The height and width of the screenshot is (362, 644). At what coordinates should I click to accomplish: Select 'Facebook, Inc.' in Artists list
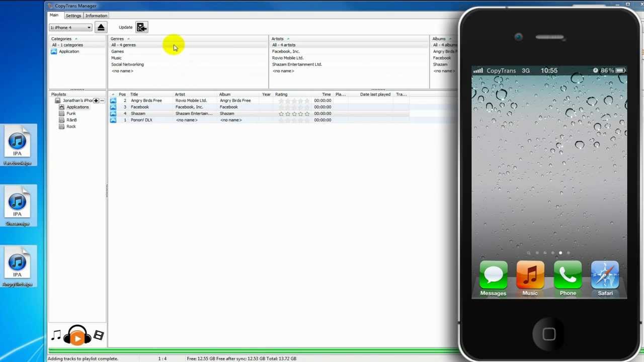(286, 52)
